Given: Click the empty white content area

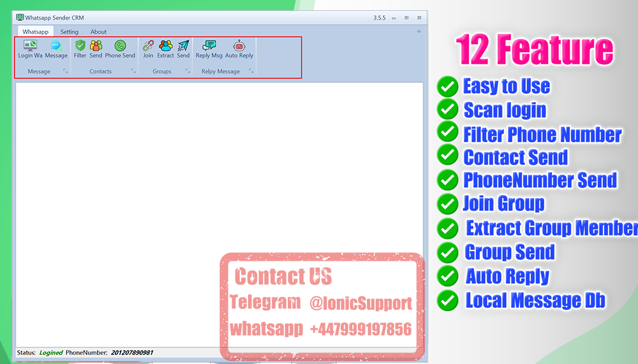Looking at the screenshot, I should (x=219, y=214).
